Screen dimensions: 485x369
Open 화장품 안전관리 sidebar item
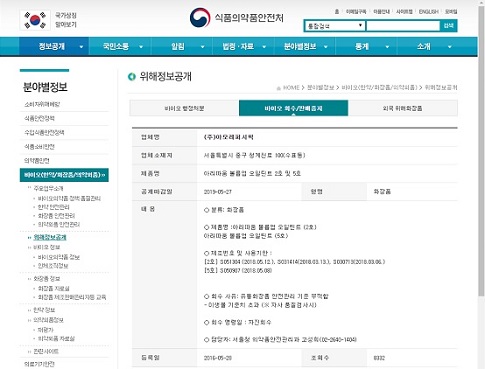point(56,216)
